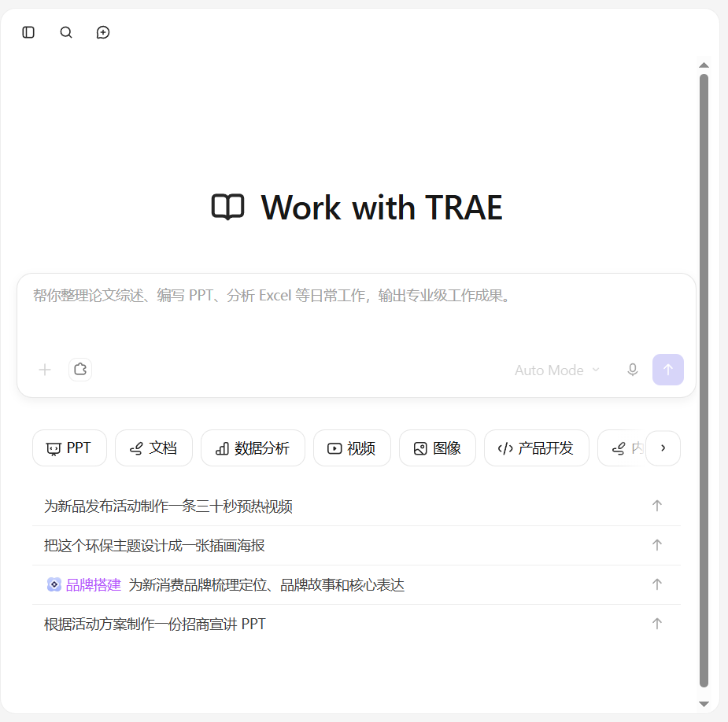Click the 品牌搭建 skill badge icon
The height and width of the screenshot is (722, 728).
54,584
